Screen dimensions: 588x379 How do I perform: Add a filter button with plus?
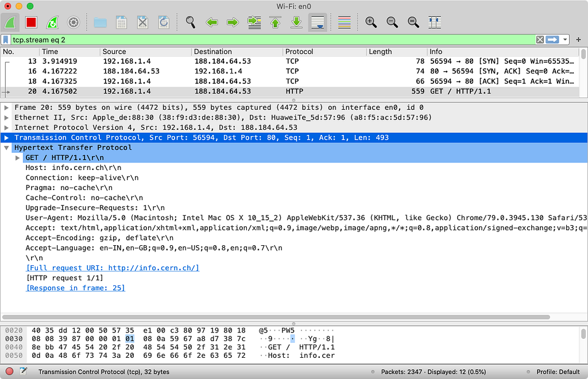[x=578, y=40]
